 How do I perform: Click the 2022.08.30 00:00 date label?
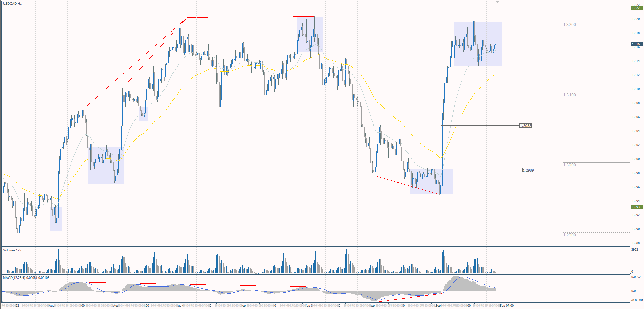pos(100,306)
